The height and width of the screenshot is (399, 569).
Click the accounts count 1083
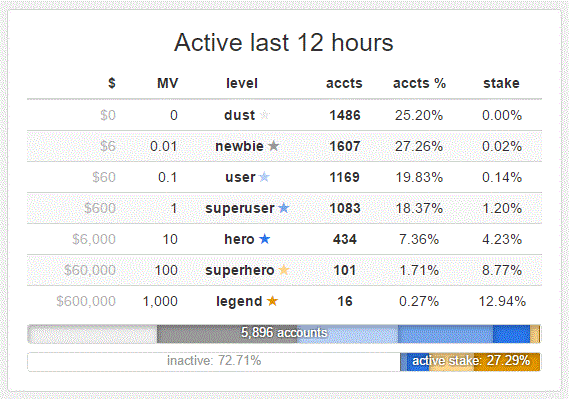click(x=345, y=208)
